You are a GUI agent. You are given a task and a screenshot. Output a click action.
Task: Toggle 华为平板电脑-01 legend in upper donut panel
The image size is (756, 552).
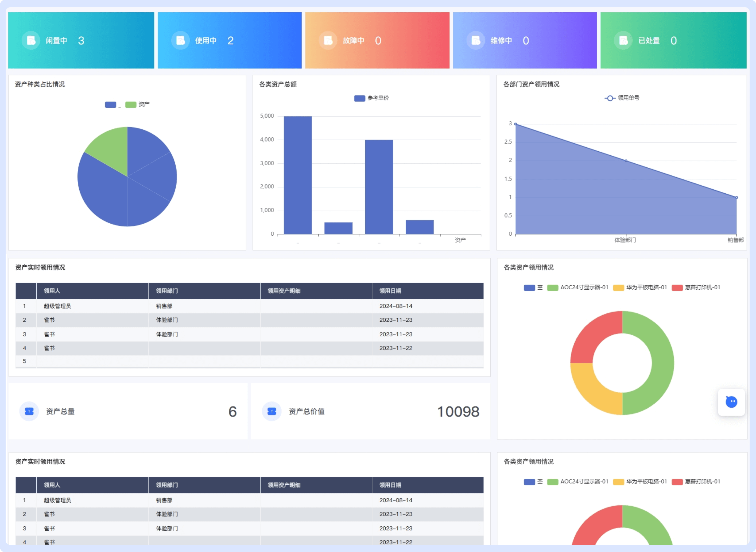coord(640,288)
